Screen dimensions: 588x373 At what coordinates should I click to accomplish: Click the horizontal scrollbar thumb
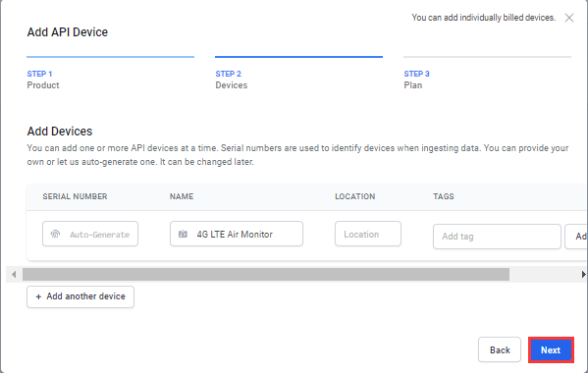[266, 275]
